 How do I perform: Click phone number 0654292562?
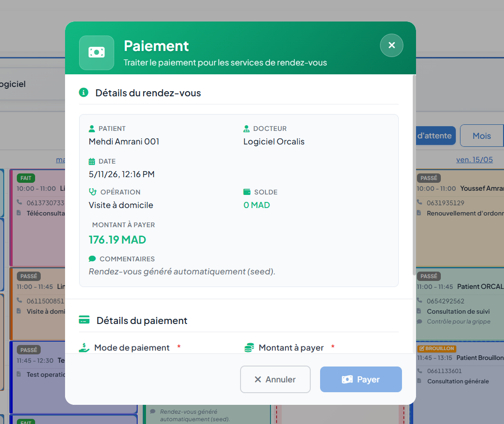click(x=446, y=301)
